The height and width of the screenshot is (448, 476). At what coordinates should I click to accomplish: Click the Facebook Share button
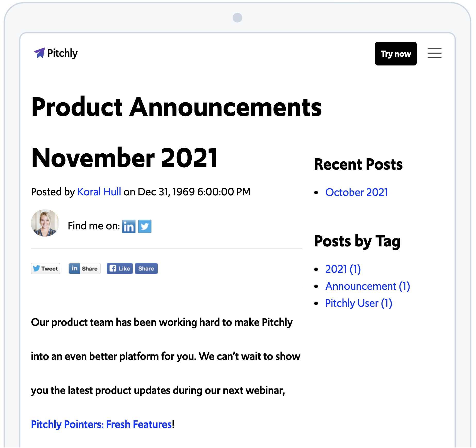coord(146,269)
